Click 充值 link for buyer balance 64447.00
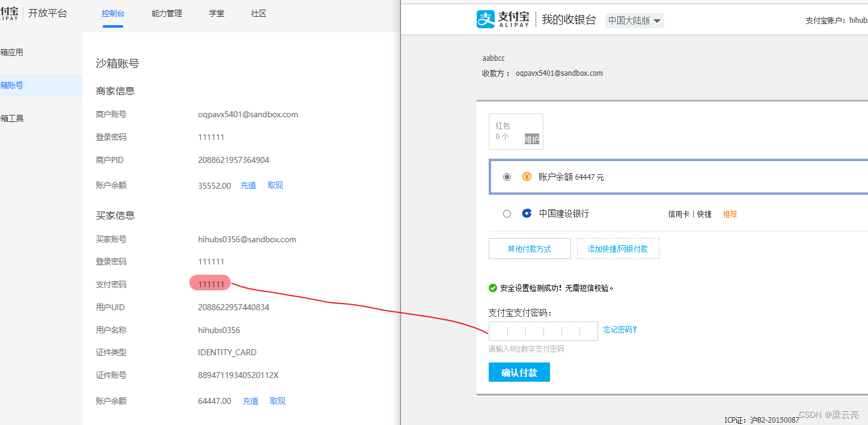Viewport: 868px width, 425px height. (x=251, y=401)
